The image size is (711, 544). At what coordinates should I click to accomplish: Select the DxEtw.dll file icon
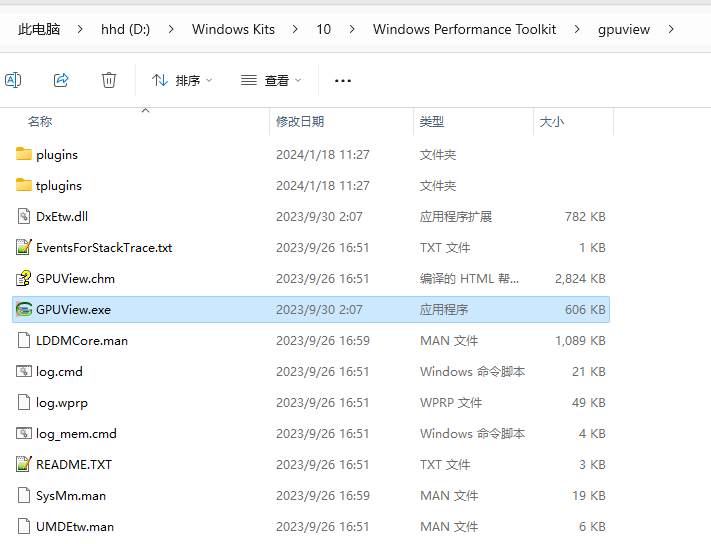[24, 216]
